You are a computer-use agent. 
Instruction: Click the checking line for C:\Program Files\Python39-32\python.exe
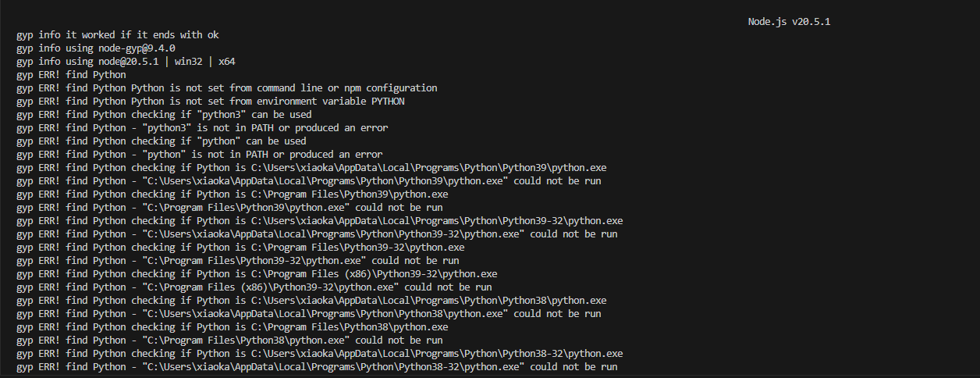tap(240, 248)
